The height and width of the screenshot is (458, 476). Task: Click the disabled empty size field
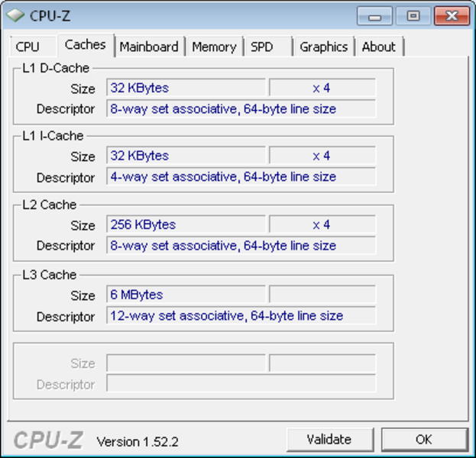[186, 363]
